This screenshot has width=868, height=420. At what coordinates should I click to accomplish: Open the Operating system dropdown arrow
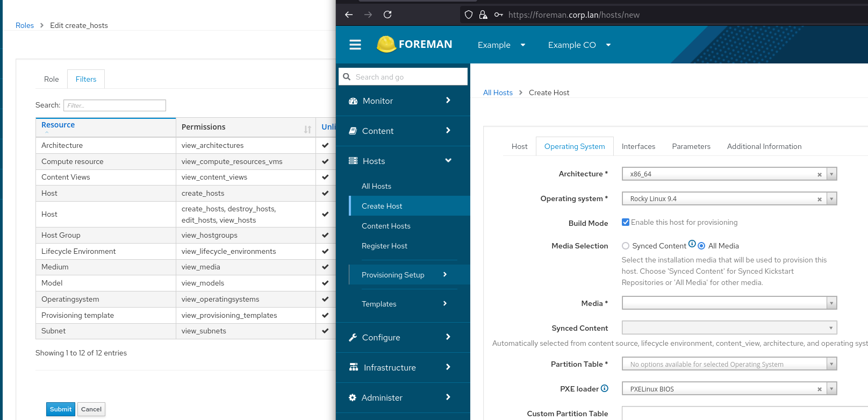831,198
